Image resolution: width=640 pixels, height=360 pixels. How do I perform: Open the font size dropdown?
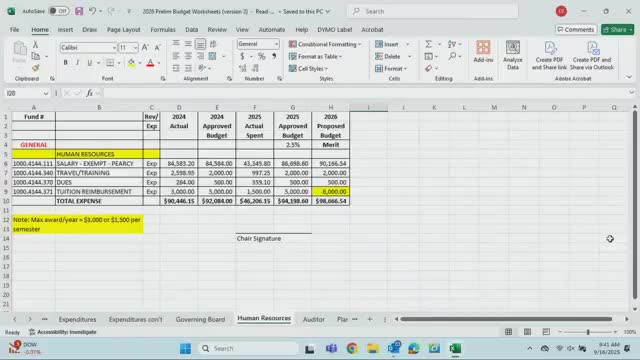point(135,48)
